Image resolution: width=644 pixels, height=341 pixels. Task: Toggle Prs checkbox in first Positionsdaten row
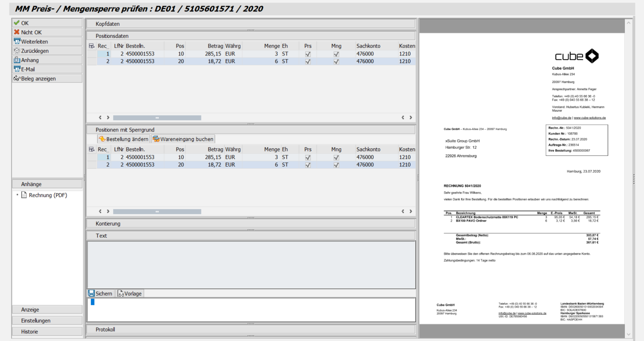308,54
